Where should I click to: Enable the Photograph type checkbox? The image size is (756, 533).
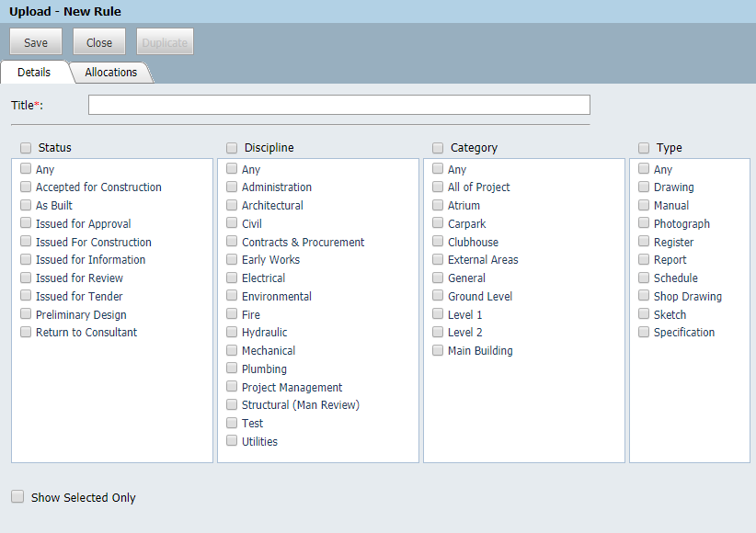[x=643, y=223]
